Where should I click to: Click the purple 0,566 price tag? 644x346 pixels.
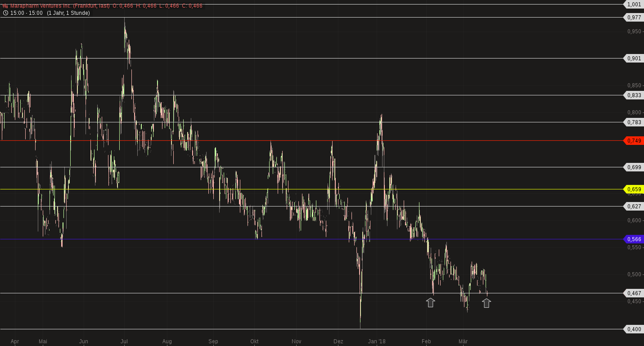coord(634,239)
